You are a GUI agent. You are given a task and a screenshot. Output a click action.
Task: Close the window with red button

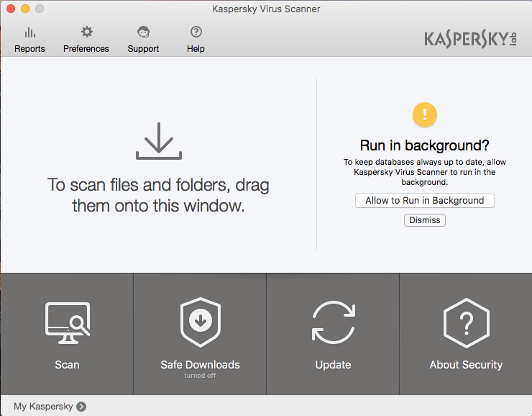point(11,9)
